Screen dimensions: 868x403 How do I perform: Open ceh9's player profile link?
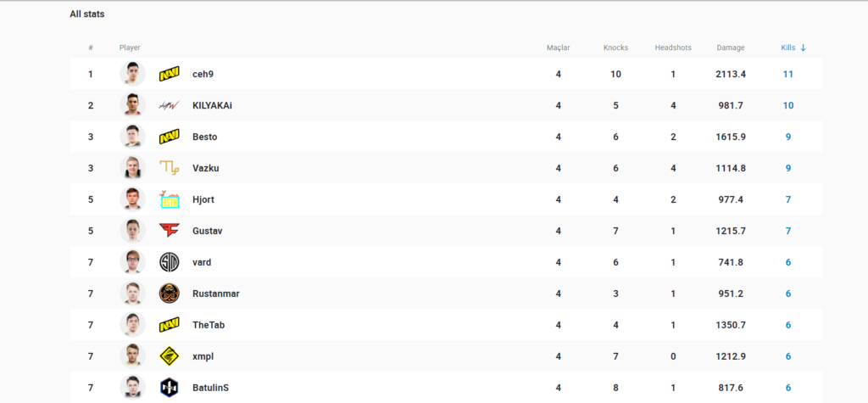203,74
